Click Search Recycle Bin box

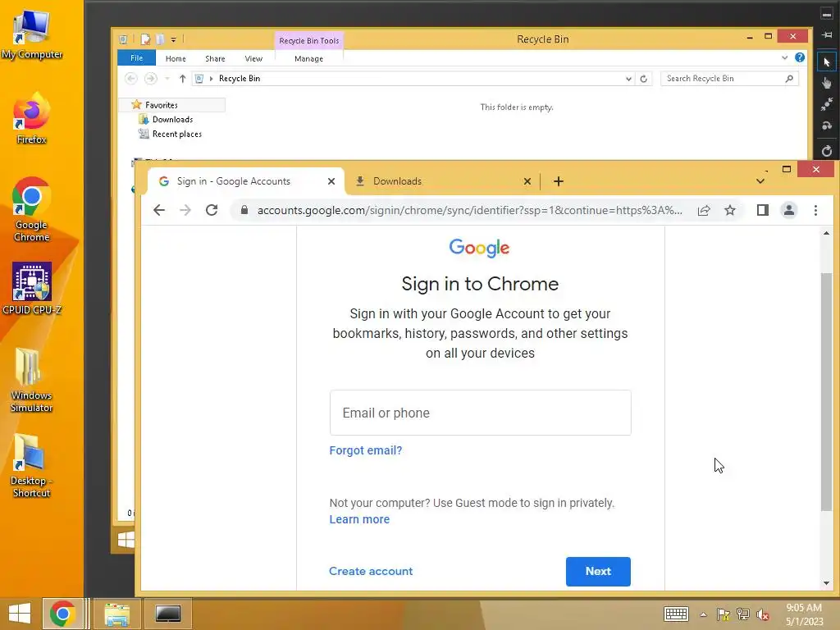[729, 79]
